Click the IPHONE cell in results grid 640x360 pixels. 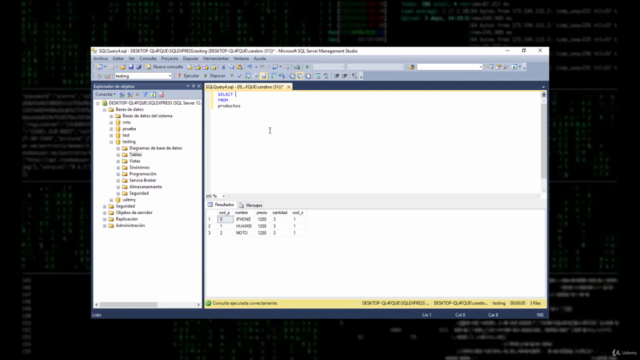click(243, 219)
